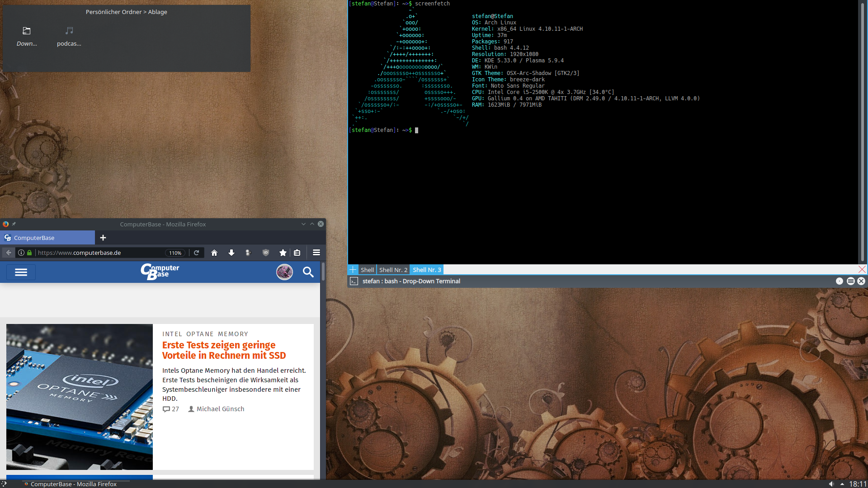Click the uBlock Origin shield icon

(x=266, y=253)
